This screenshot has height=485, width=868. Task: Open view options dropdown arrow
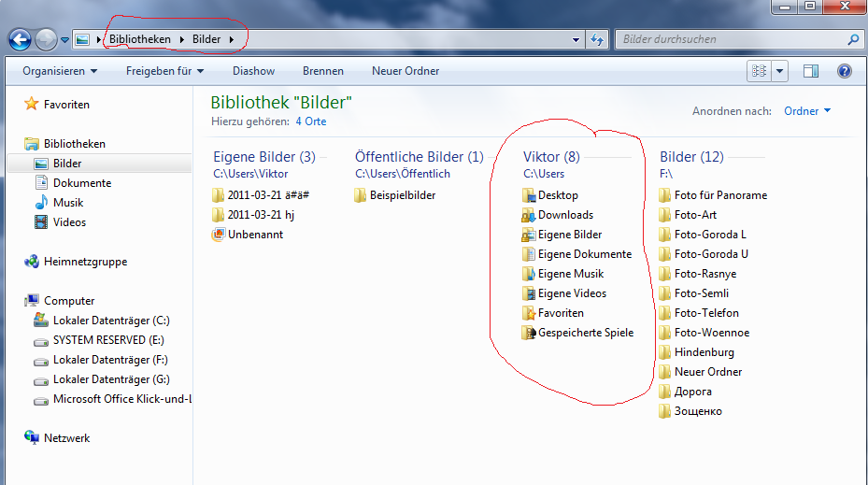780,71
